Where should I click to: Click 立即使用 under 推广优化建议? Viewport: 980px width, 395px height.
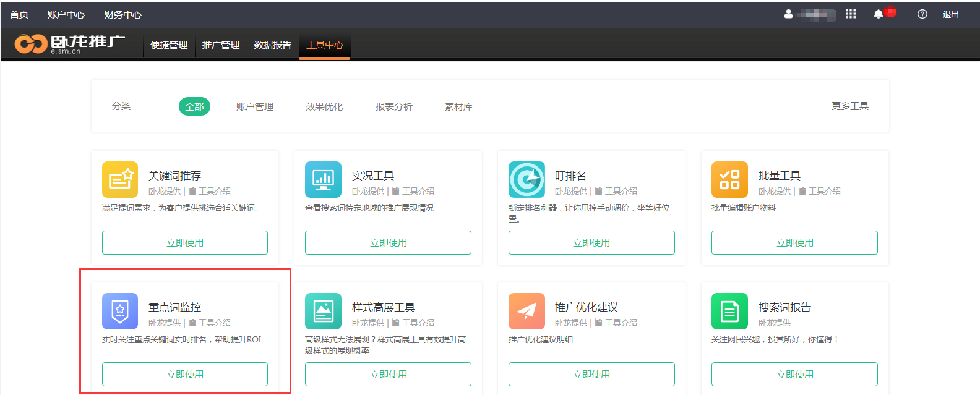[591, 374]
